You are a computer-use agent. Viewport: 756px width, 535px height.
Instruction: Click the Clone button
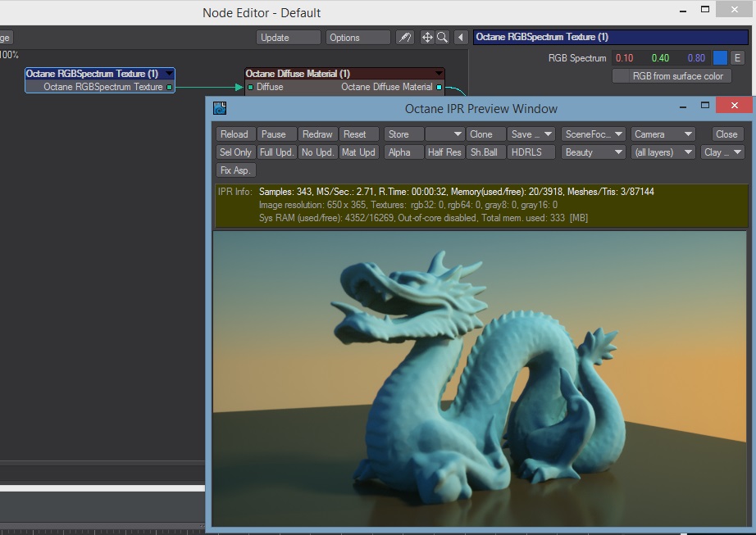[x=486, y=134]
